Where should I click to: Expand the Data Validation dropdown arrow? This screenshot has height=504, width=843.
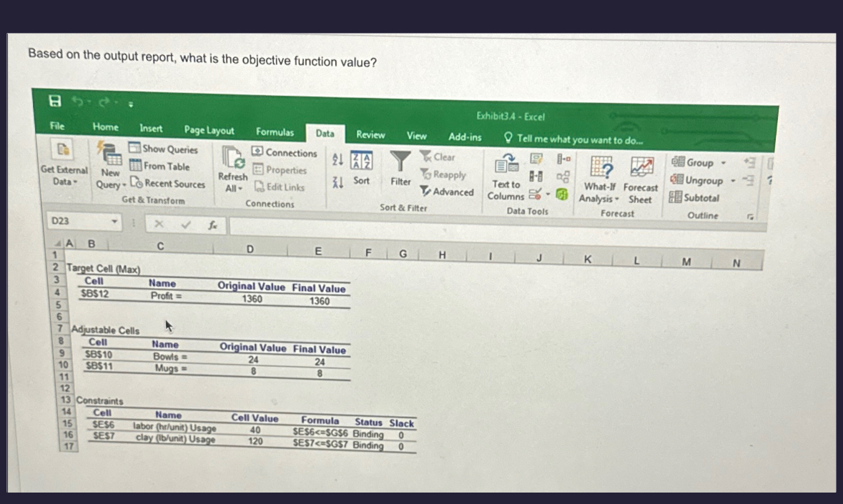(548, 194)
